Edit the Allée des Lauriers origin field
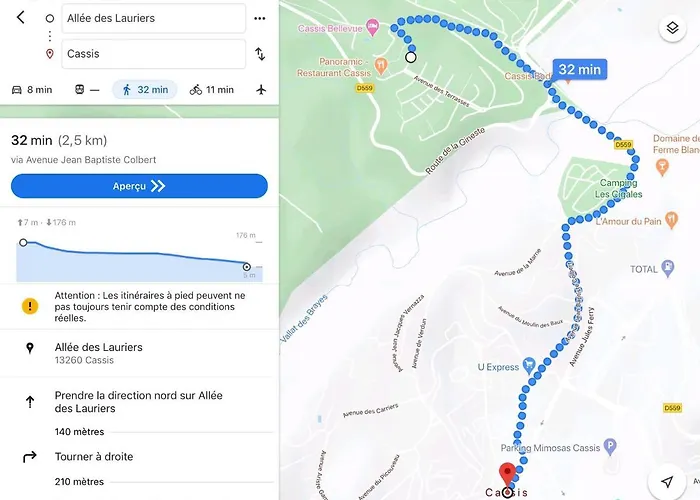 tap(154, 18)
